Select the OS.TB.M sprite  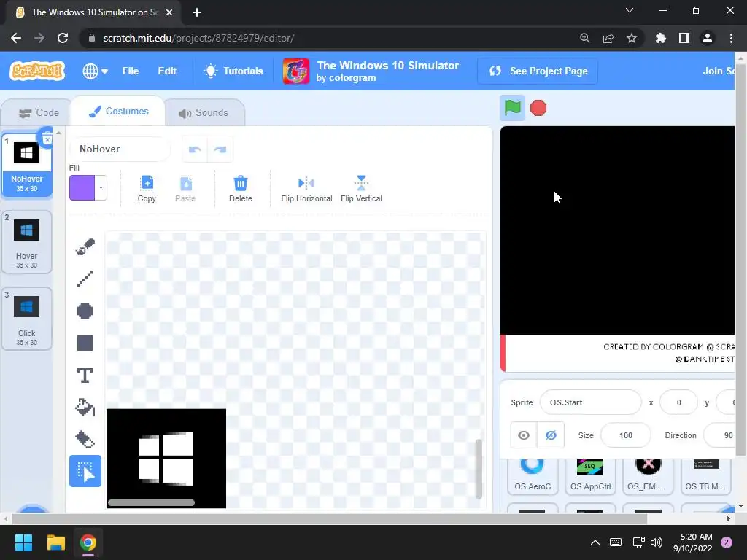705,477
